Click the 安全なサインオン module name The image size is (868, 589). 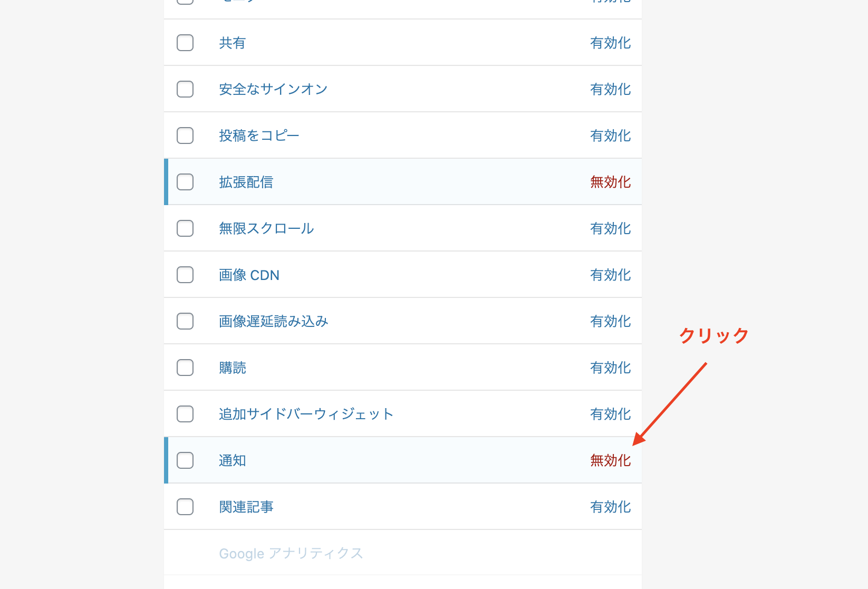pyautogui.click(x=273, y=89)
